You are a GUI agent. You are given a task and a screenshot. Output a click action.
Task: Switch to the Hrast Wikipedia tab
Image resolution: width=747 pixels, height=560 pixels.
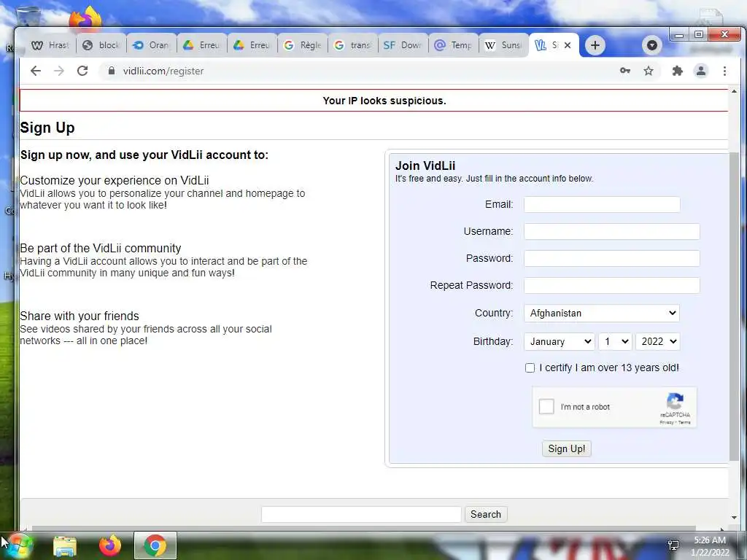pos(50,45)
